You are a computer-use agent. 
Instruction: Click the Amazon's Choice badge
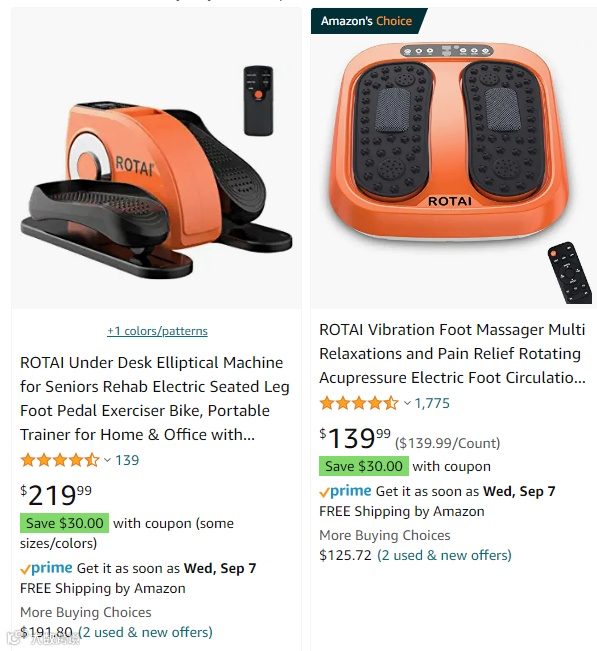[x=367, y=21]
